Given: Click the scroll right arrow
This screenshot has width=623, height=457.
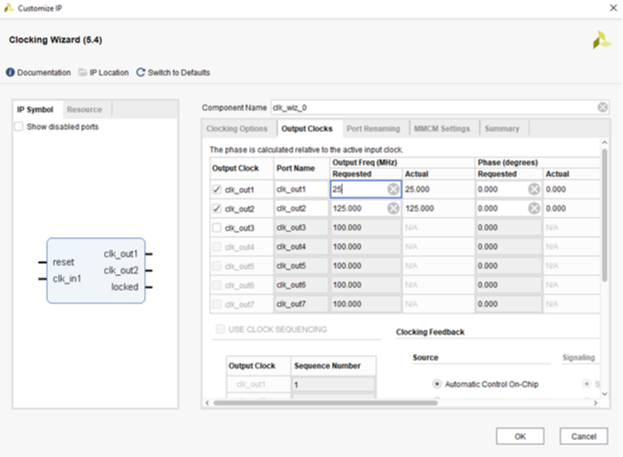Looking at the screenshot, I should 596,403.
